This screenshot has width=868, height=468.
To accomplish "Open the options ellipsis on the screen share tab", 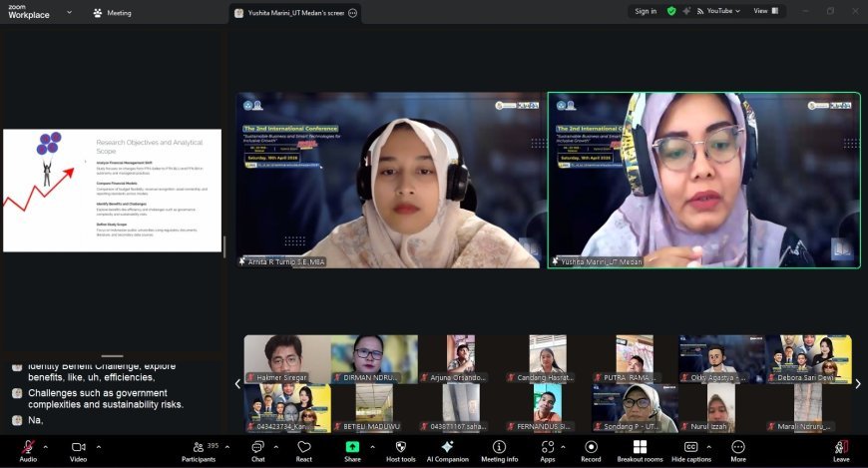I will point(352,13).
